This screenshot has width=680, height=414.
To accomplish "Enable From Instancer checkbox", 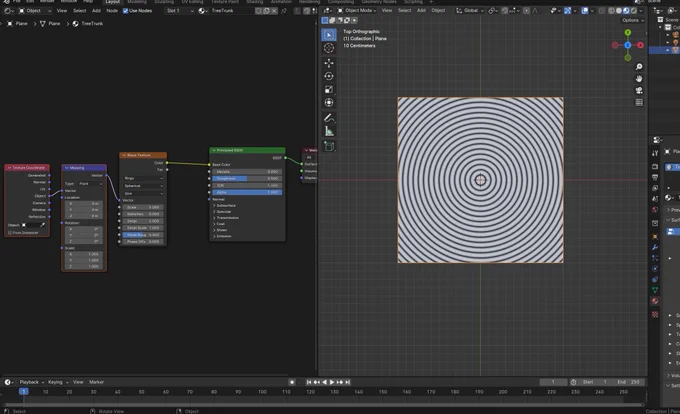I will click(10, 233).
